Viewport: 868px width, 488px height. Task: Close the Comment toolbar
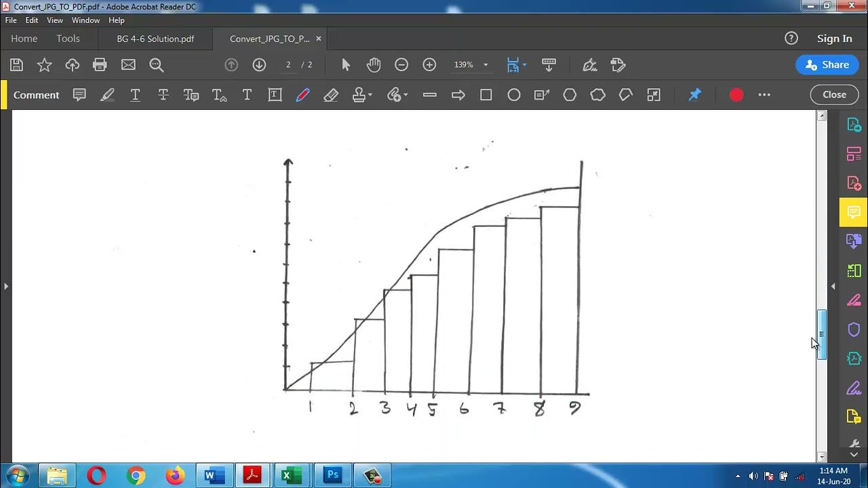tap(834, 95)
